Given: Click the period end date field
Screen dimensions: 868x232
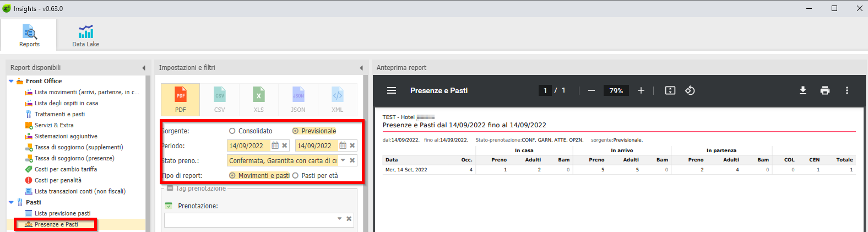Looking at the screenshot, I should pos(316,146).
